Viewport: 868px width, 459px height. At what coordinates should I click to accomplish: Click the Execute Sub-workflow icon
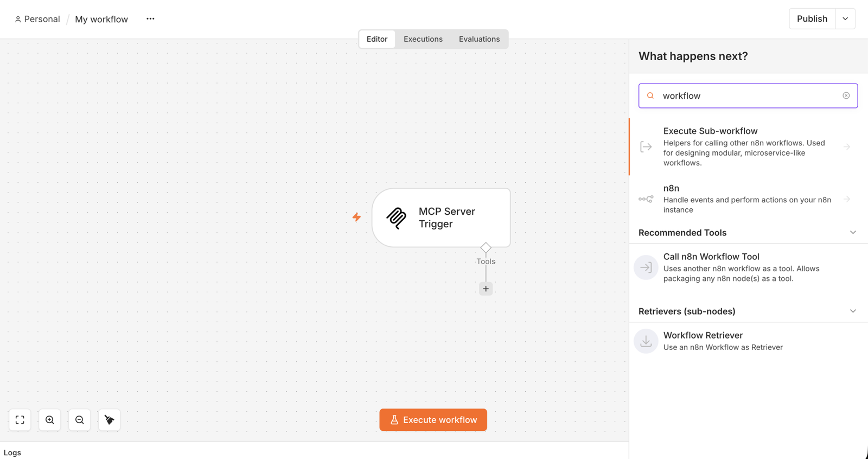tap(646, 147)
